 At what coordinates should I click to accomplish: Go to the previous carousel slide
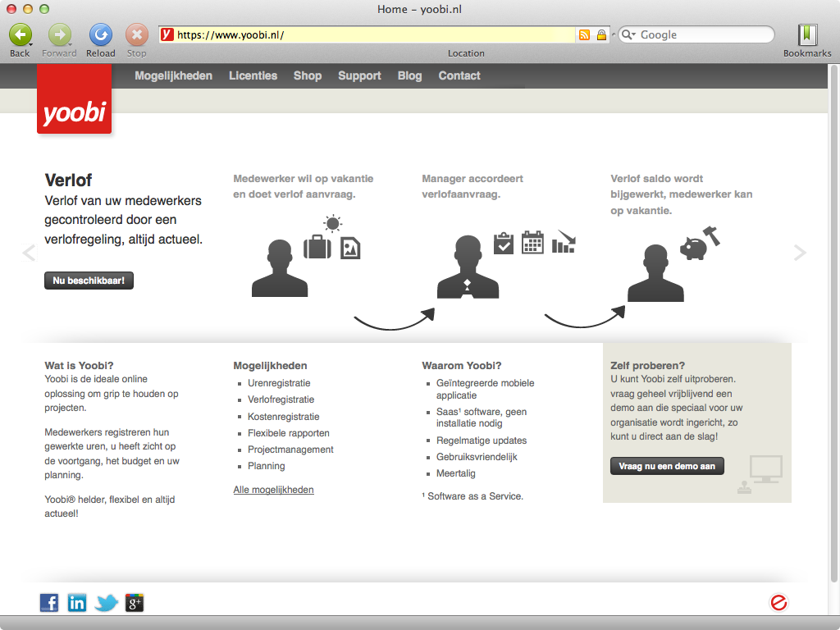point(29,253)
